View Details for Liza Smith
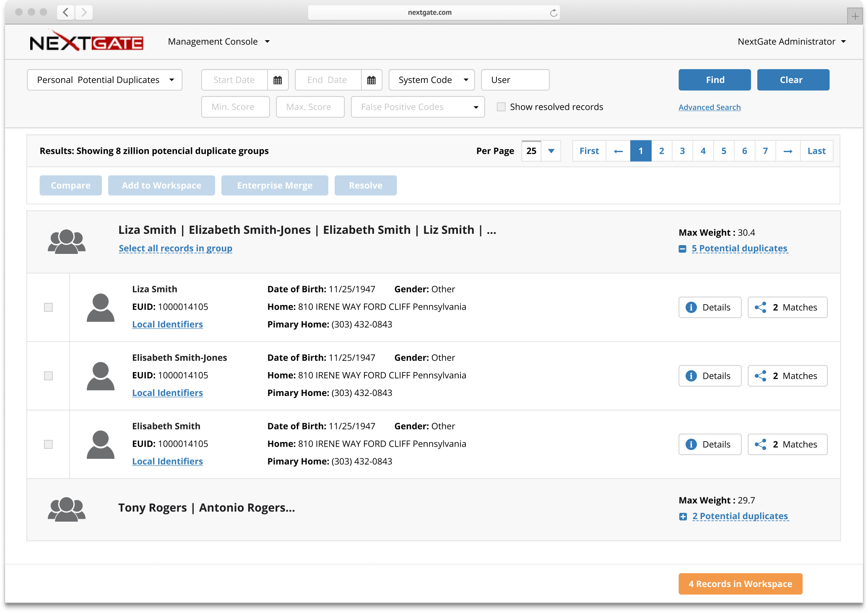The height and width of the screenshot is (613, 868). 709,308
